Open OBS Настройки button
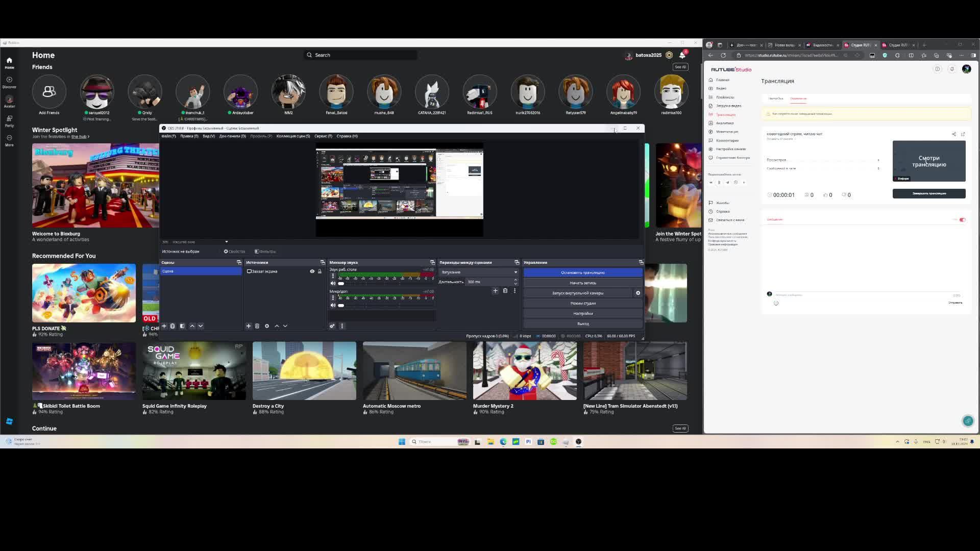Viewport: 980px width, 551px height. 583,313
